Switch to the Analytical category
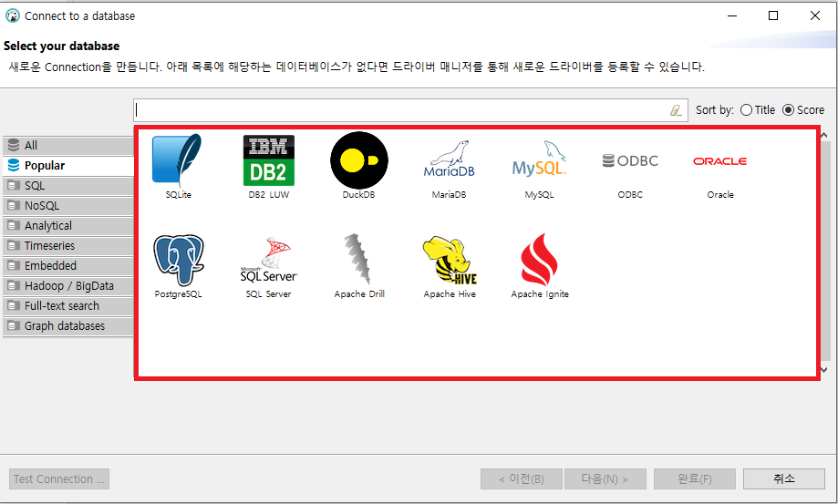The image size is (838, 504). point(67,226)
